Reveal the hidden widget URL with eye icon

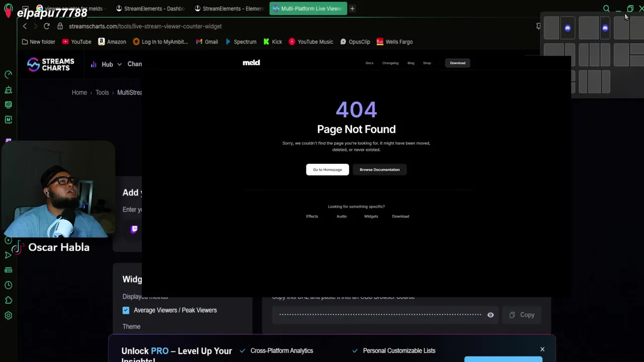coord(491,315)
